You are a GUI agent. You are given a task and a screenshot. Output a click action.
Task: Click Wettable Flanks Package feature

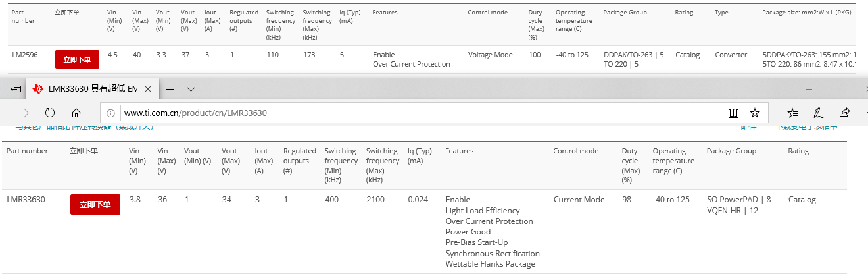[x=491, y=264]
